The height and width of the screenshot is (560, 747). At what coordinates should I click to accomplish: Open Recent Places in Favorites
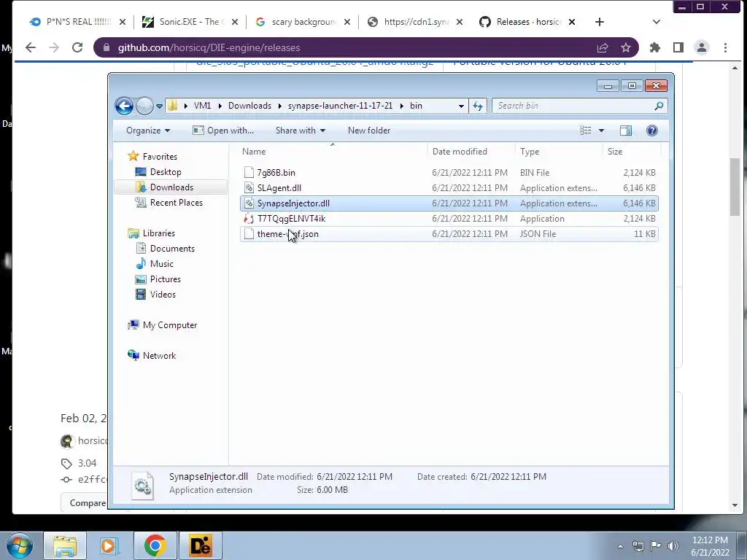(176, 203)
